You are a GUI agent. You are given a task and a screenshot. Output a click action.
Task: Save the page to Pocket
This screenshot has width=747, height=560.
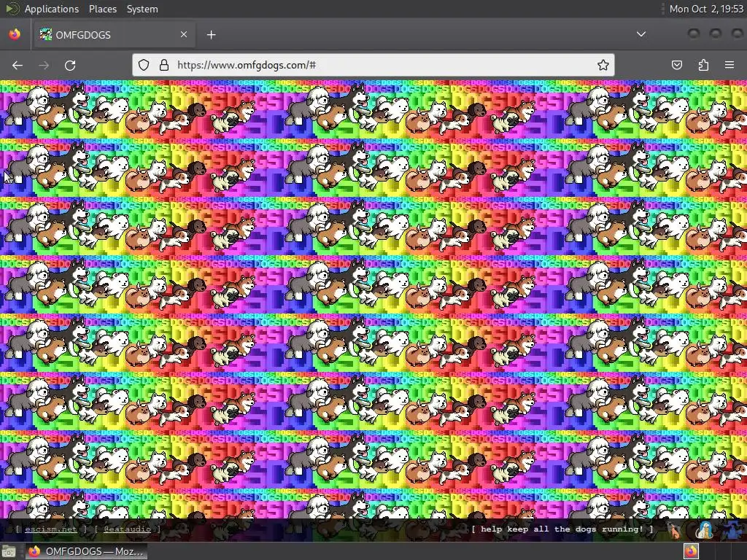point(676,65)
